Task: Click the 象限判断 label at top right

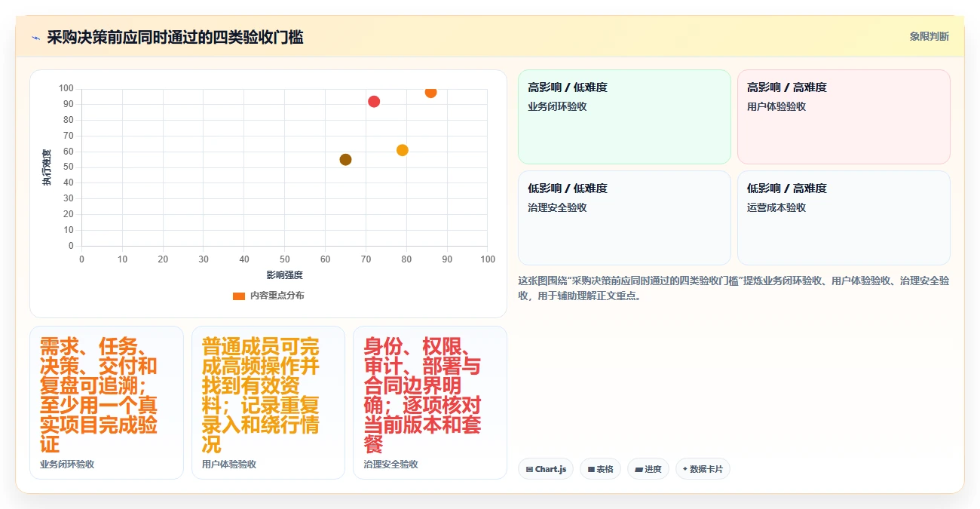Action: pos(929,36)
